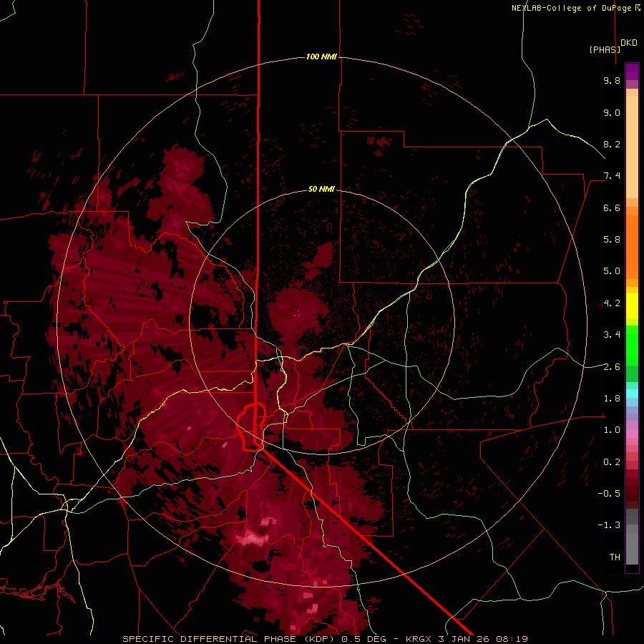Select the 7.4 value on the scale
This screenshot has width=644, height=644.
coord(612,176)
